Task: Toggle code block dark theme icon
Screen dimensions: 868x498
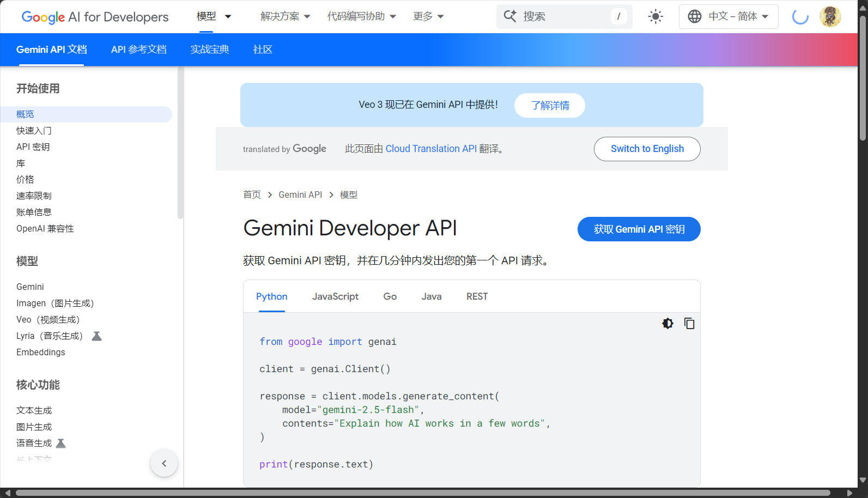Action: [x=667, y=324]
